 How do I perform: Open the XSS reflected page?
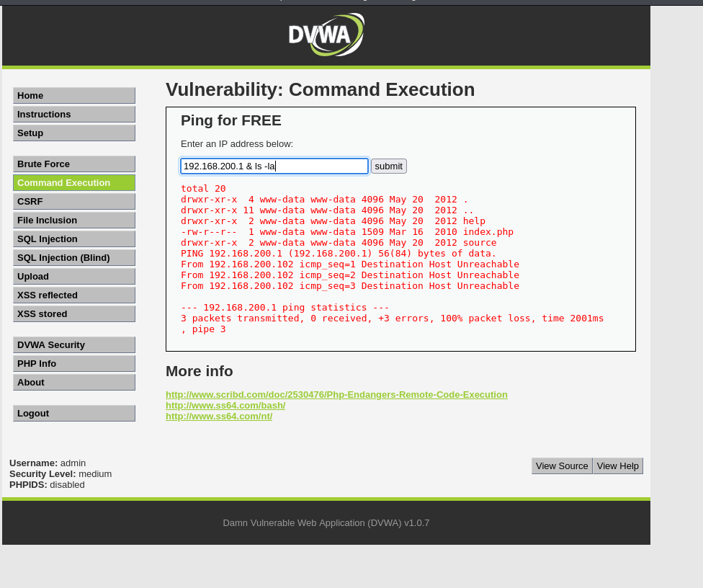pos(74,295)
